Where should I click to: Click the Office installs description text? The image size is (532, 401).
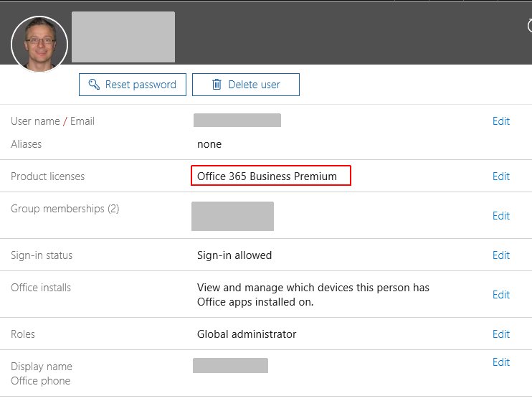pos(313,295)
